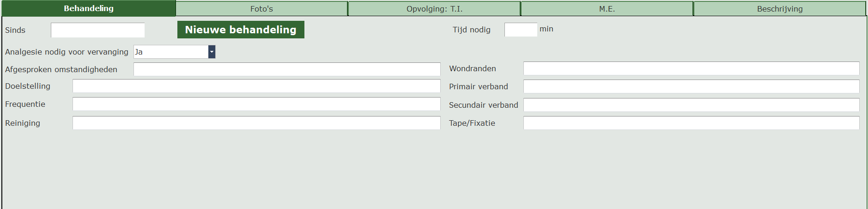Click the Afgesproken omstandigheden text field
Viewport: 868px width, 209px height.
[x=286, y=69]
